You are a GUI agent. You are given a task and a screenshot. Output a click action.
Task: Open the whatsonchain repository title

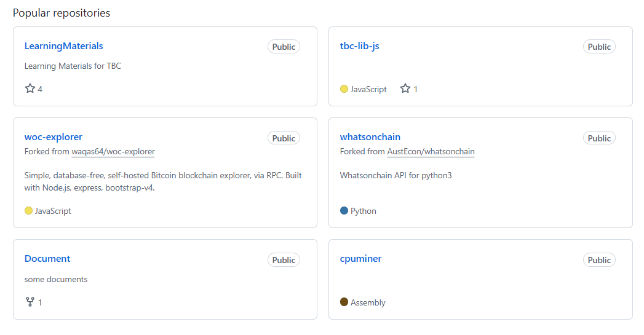pyautogui.click(x=370, y=136)
